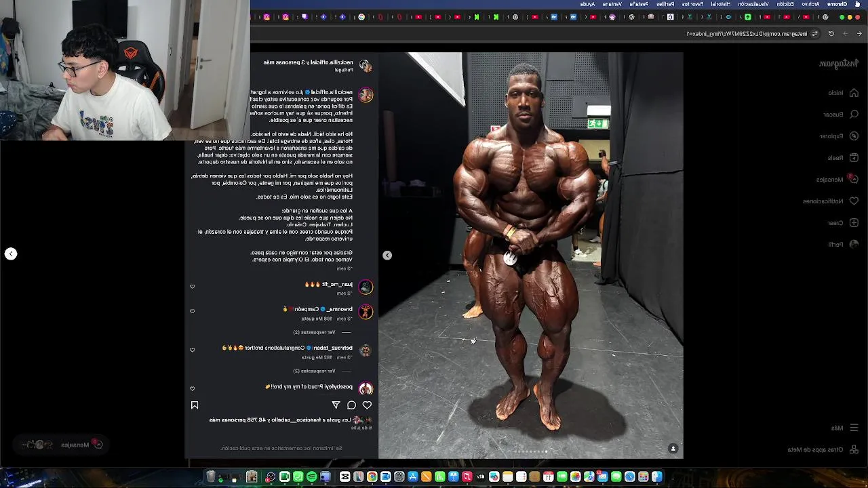868x488 pixels.
Task: Open Notificaciones heart icon in sidebar
Action: pos(854,201)
